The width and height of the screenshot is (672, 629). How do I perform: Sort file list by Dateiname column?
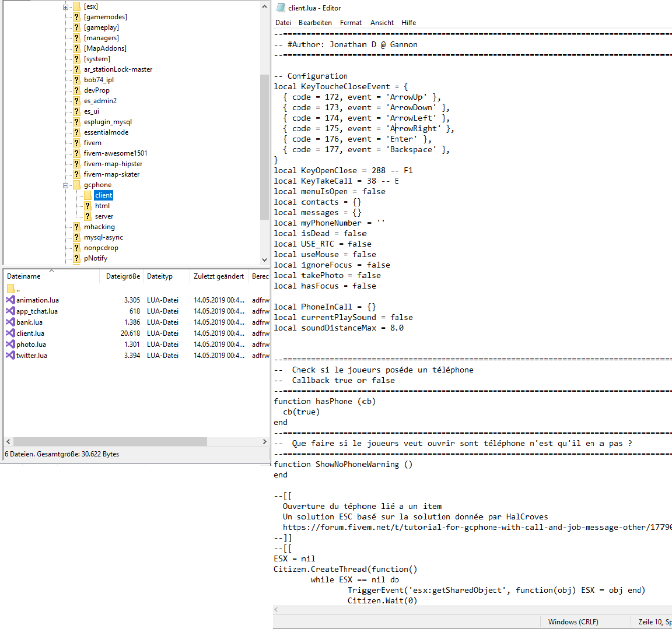(x=24, y=276)
